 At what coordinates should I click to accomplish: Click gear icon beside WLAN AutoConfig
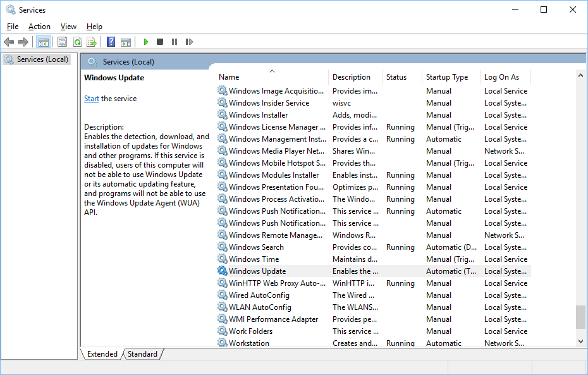click(x=223, y=307)
